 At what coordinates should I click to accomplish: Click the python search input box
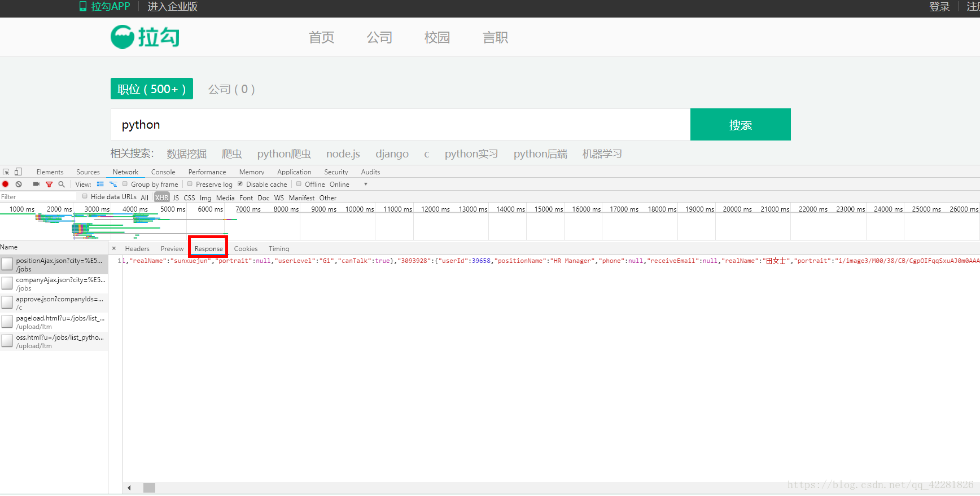(400, 125)
